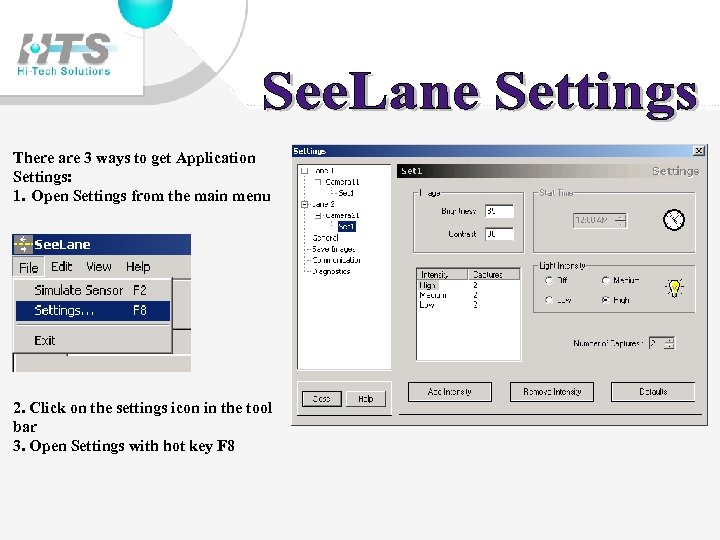720x540 pixels.
Task: Select the Low row in intensity list
Action: point(468,304)
